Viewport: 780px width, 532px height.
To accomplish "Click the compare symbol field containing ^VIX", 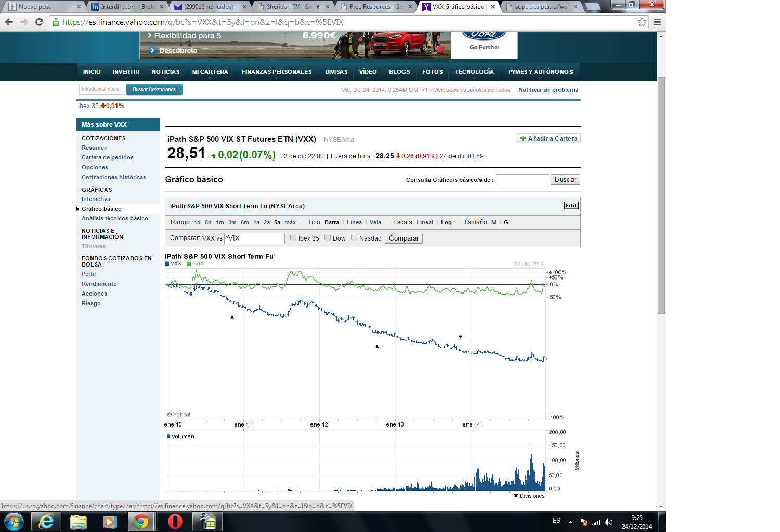I will click(255, 238).
